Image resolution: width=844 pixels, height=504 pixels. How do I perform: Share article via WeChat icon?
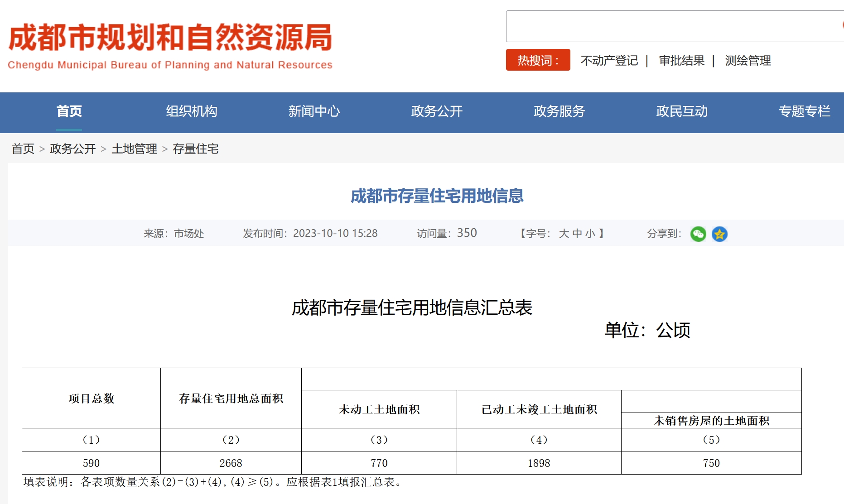(x=698, y=234)
